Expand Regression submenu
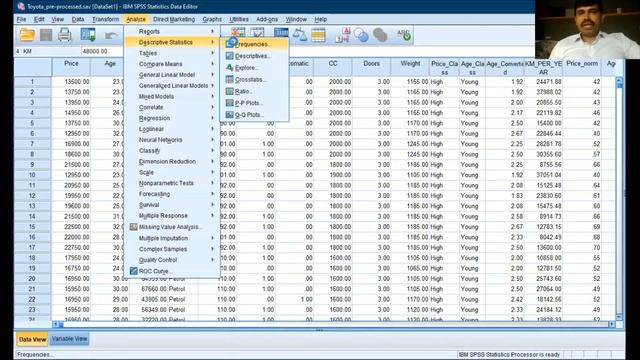The width and height of the screenshot is (640, 360). (172, 118)
